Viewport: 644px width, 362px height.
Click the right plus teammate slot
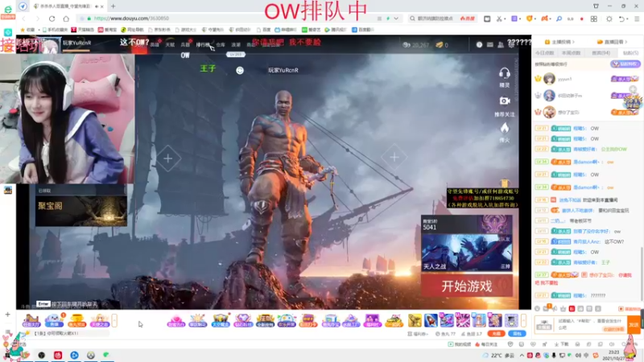tap(394, 157)
